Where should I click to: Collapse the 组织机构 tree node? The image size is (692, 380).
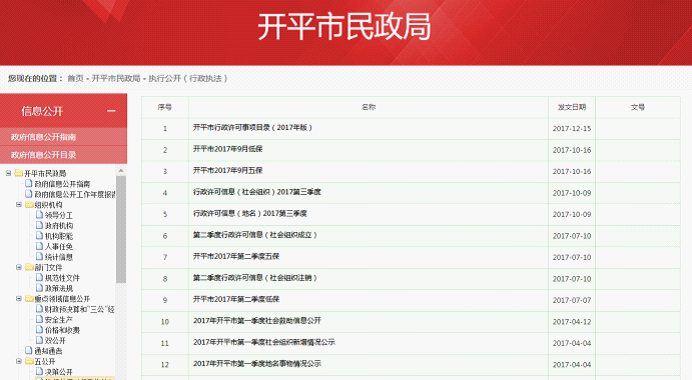pyautogui.click(x=19, y=204)
